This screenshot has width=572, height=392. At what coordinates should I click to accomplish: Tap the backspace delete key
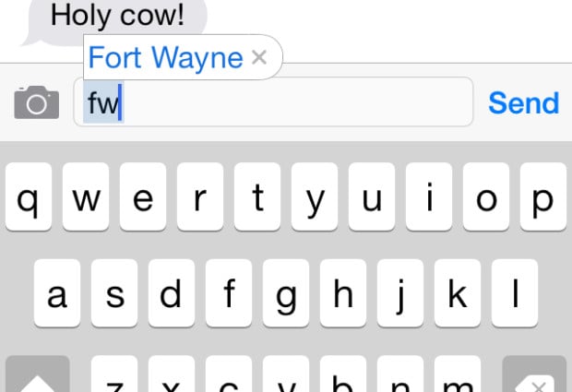pos(534,374)
